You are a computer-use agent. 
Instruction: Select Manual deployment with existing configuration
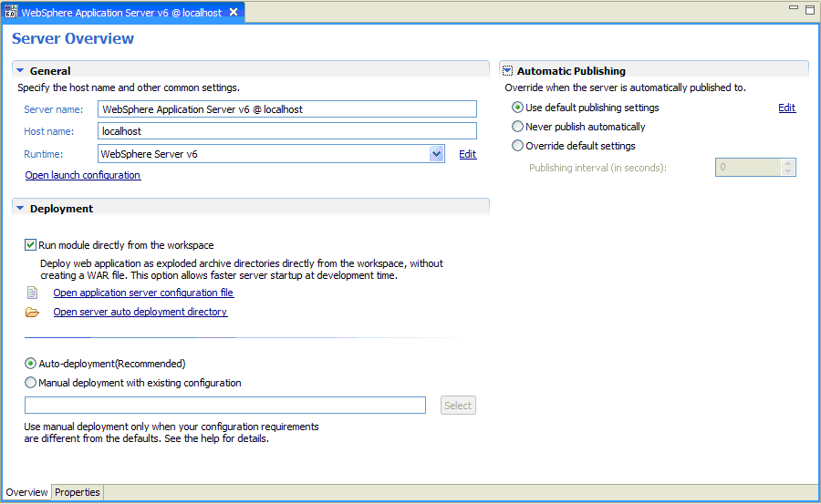tap(30, 383)
